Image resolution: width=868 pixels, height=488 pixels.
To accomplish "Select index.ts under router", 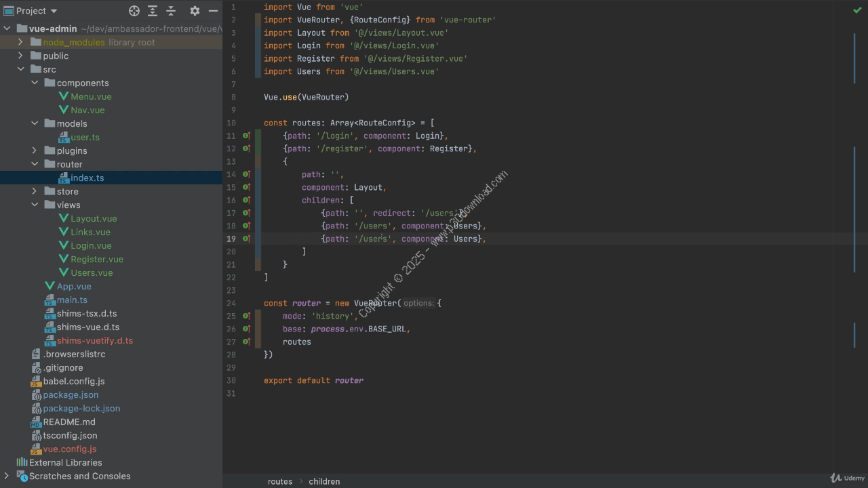I will [87, 178].
